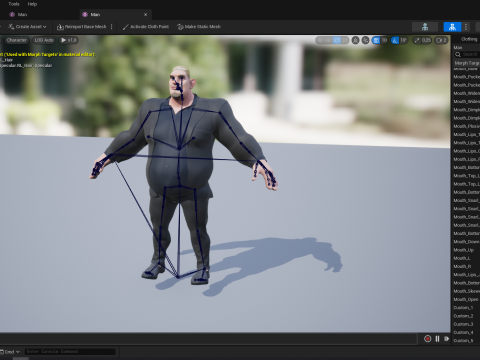
Task: Select Mouth_Open morph target
Action: coord(466,299)
